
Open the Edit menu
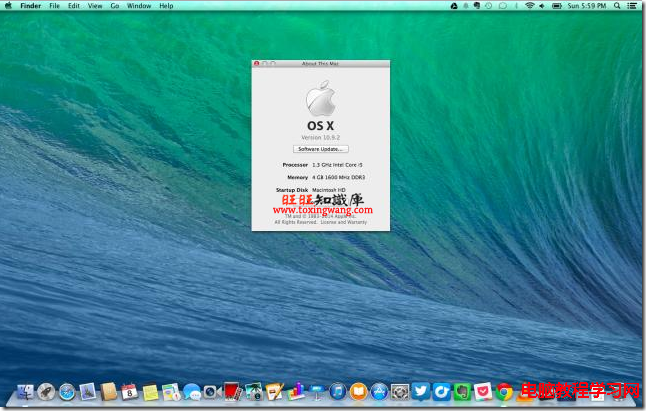pyautogui.click(x=74, y=6)
